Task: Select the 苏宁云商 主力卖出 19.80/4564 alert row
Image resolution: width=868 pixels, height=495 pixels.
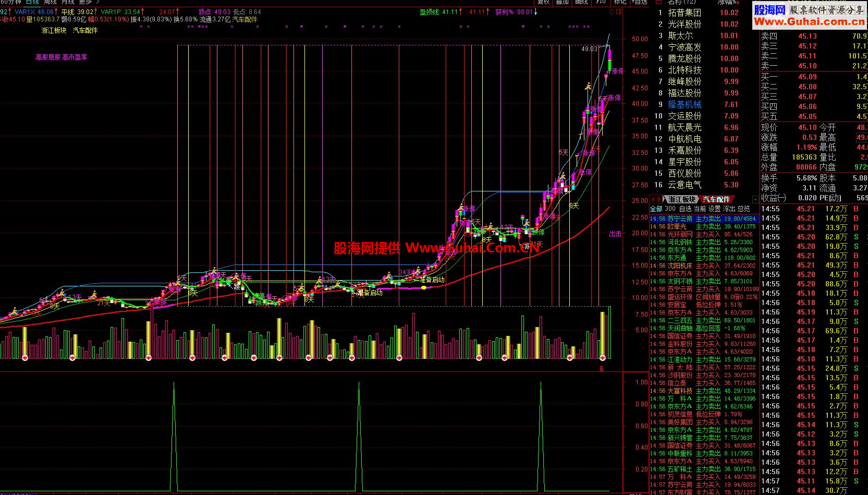Action: click(704, 219)
